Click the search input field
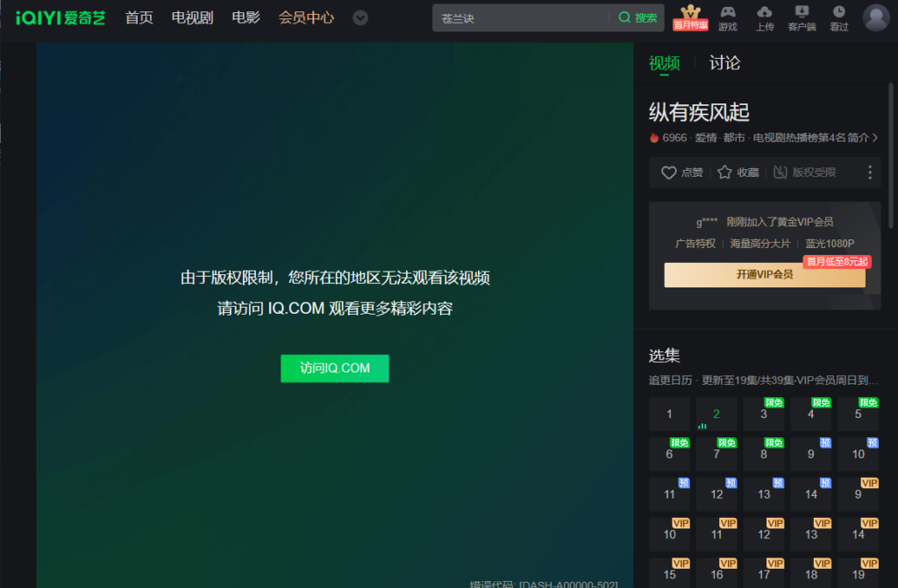The width and height of the screenshot is (898, 588). [522, 18]
